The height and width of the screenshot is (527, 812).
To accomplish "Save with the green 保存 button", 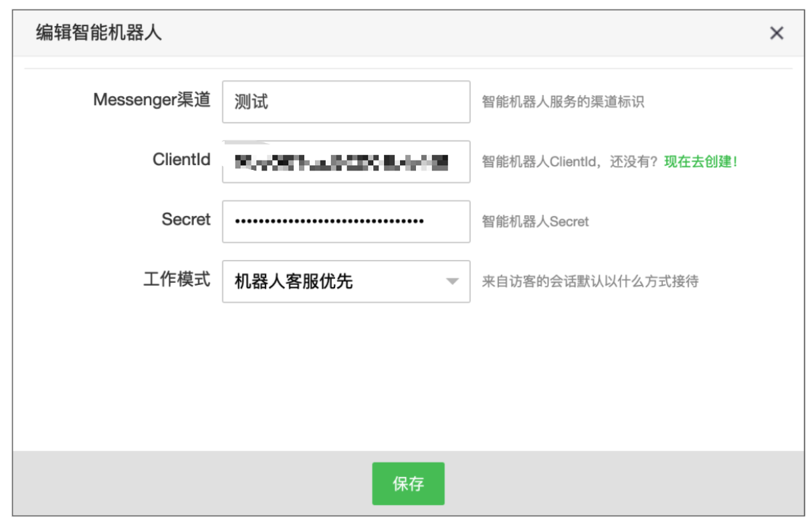I will (x=408, y=484).
